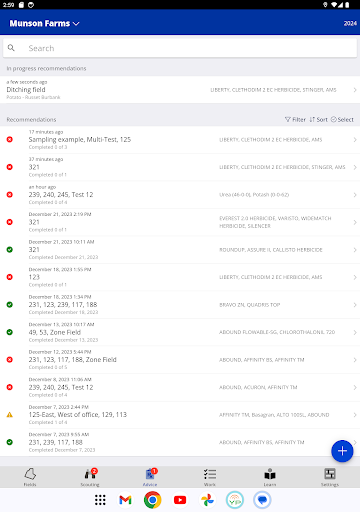Tap green check status of 49, 53, Zone Field
360x512 pixels.
coord(10,332)
